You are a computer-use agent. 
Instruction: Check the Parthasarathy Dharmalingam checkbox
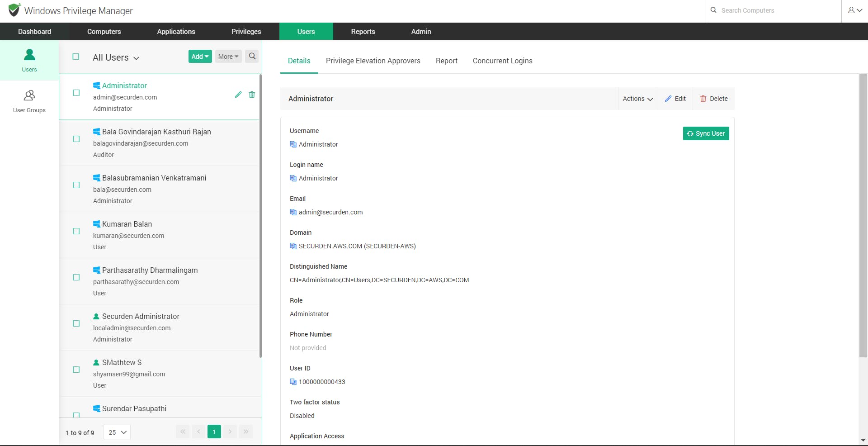pyautogui.click(x=76, y=277)
